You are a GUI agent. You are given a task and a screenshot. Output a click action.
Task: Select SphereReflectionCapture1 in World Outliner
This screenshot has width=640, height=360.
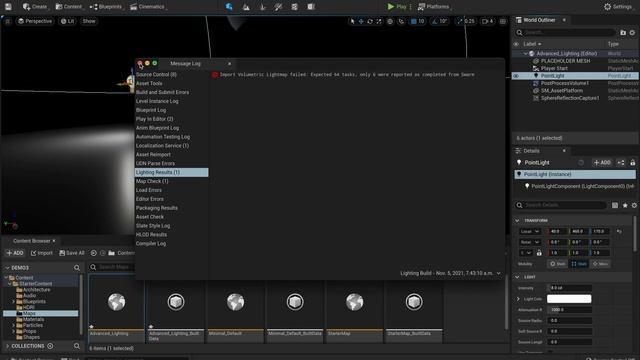tap(570, 98)
